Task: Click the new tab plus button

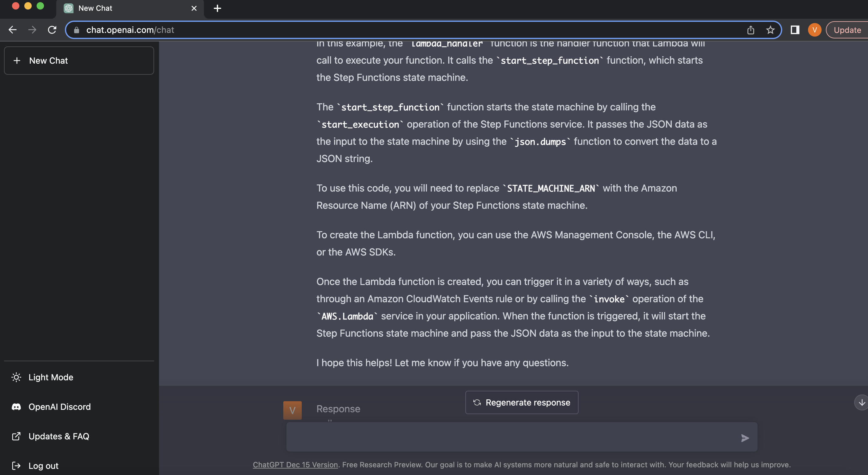Action: (217, 8)
